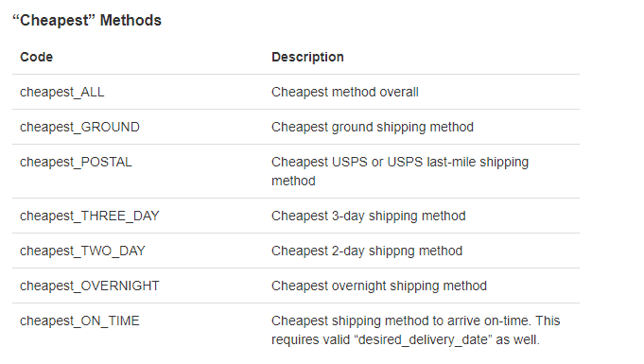Select the cheapest_OVERNIGHT code text
Image resolution: width=644 pixels, height=364 pixels.
point(90,286)
